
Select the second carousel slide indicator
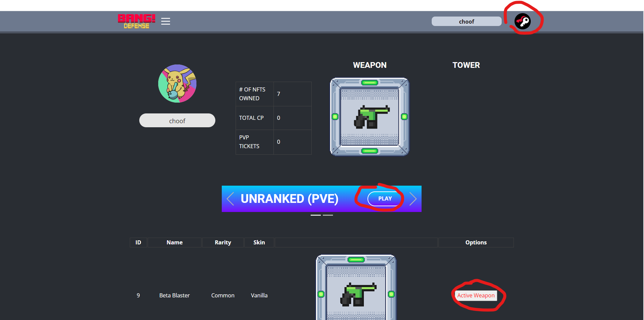coord(328,215)
